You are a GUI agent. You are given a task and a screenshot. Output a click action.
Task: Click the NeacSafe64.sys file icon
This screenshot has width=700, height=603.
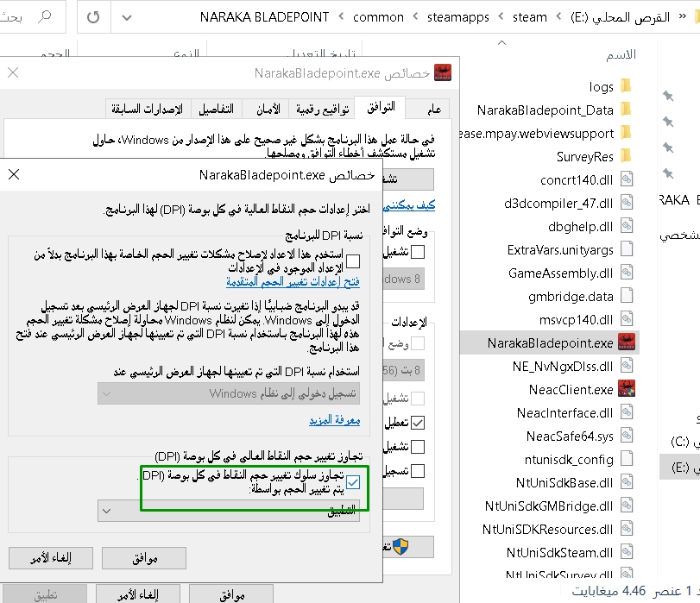point(627,435)
